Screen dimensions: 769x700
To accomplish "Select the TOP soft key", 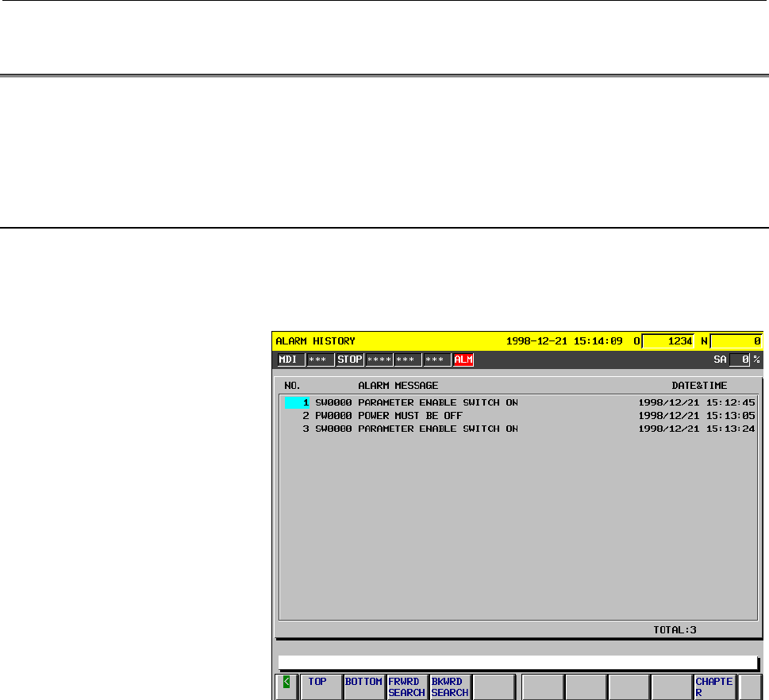I will click(321, 687).
